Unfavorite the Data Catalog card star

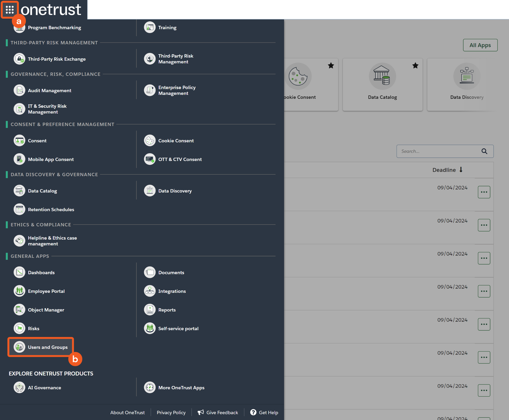pyautogui.click(x=415, y=66)
